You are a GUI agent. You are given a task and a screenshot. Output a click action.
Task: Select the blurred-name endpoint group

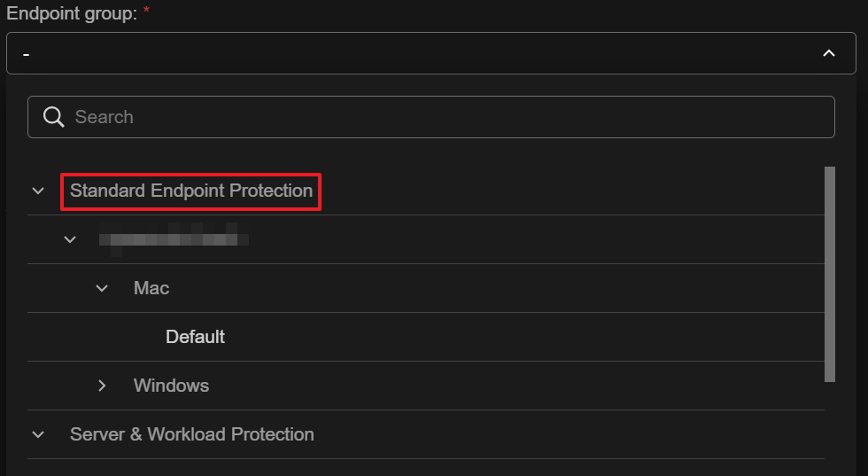(x=174, y=239)
